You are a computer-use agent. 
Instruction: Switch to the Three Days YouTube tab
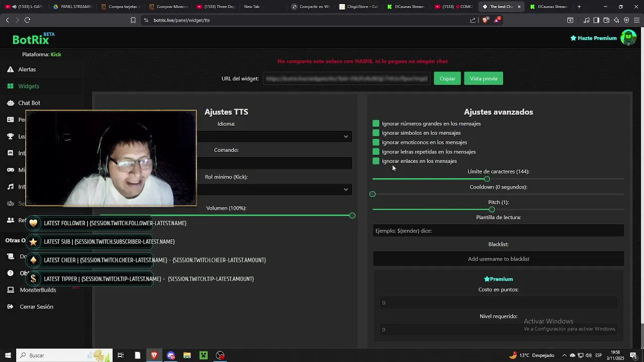pyautogui.click(x=216, y=7)
